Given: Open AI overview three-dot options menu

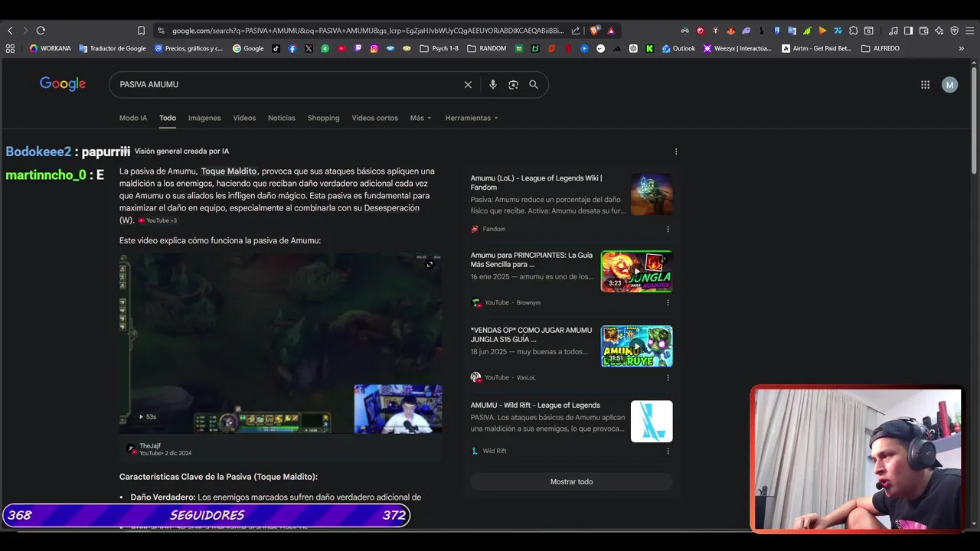Looking at the screenshot, I should 676,152.
